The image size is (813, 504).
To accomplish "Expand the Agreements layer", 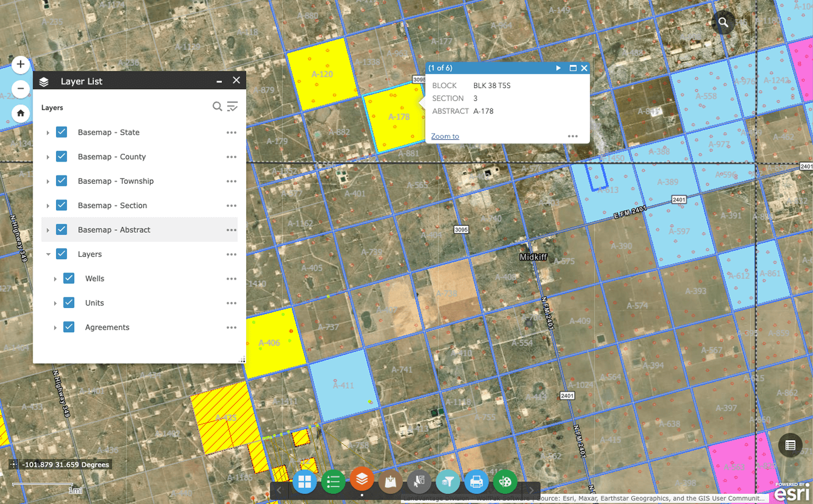I will 55,327.
